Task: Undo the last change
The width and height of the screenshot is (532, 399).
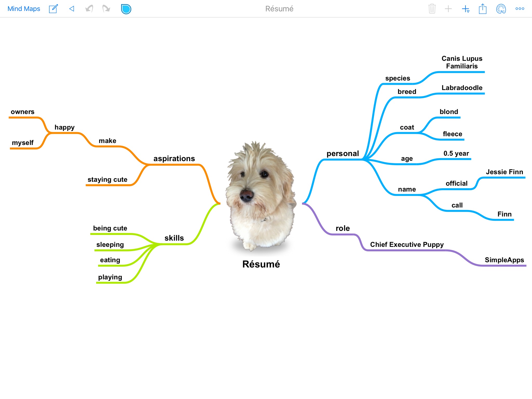Action: 89,9
